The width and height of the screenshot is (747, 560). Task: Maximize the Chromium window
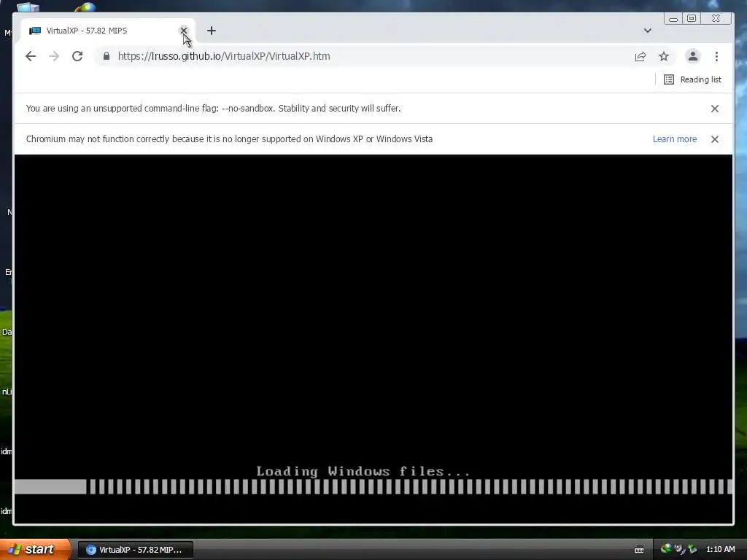pyautogui.click(x=692, y=18)
